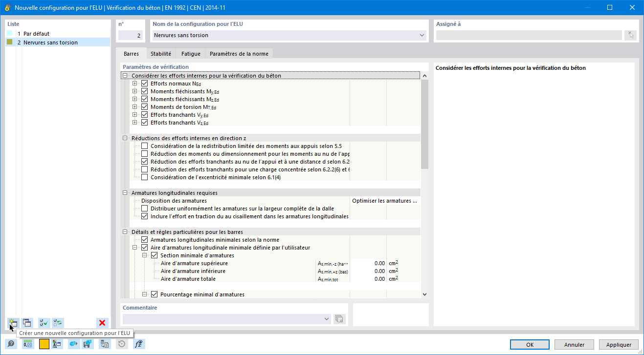Open the display colors and fonts settings
The height and width of the screenshot is (355, 644).
click(x=57, y=344)
